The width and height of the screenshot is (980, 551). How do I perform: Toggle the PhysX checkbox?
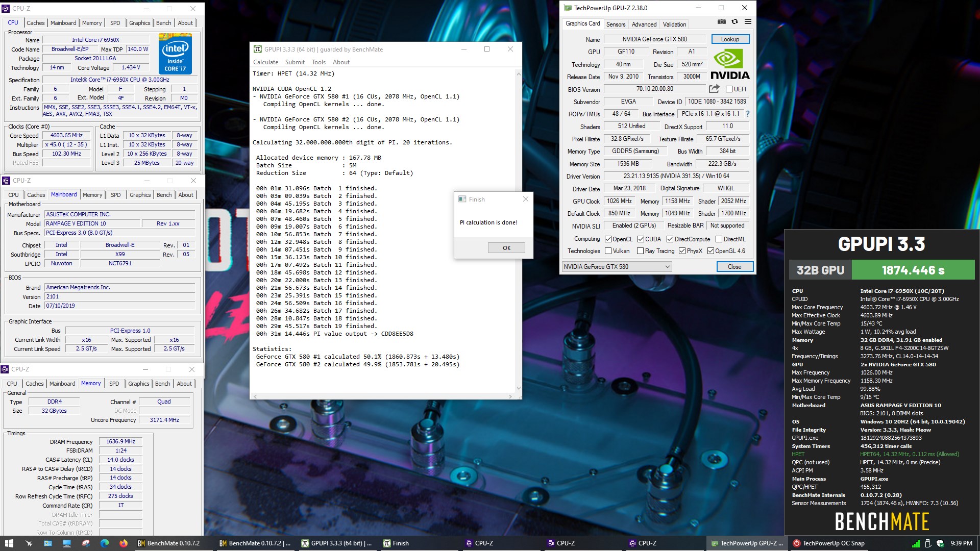coord(682,251)
